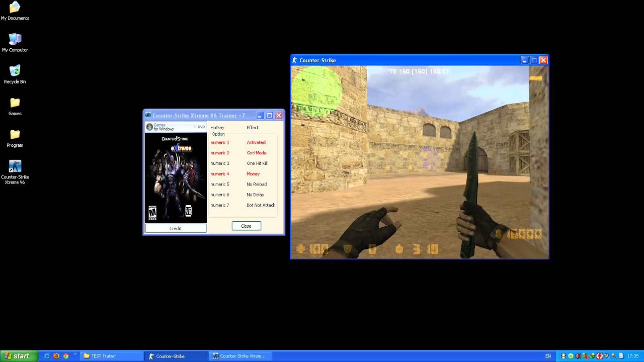Click the numeric 5 hotkey label
Viewport: 644px width, 362px height.
click(x=220, y=185)
